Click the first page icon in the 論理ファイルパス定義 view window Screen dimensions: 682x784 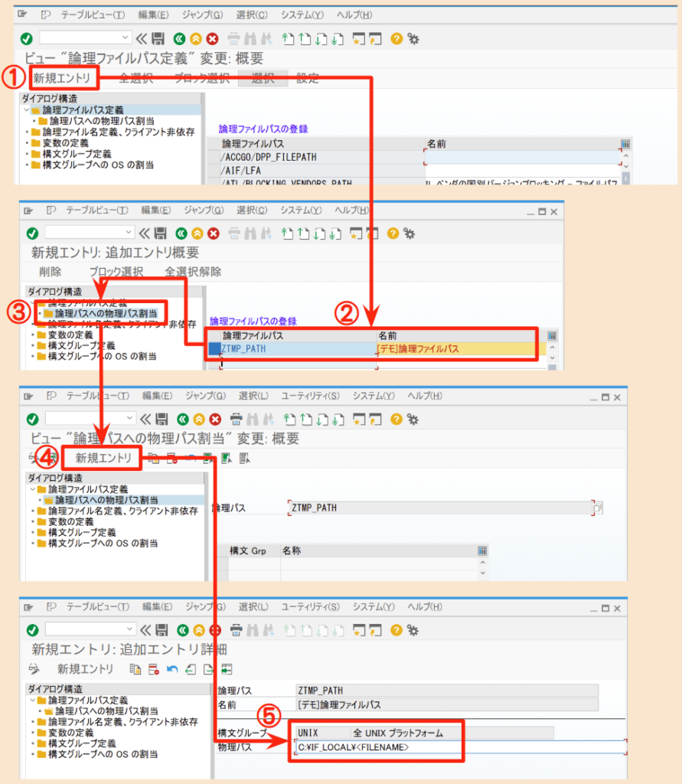[x=288, y=38]
